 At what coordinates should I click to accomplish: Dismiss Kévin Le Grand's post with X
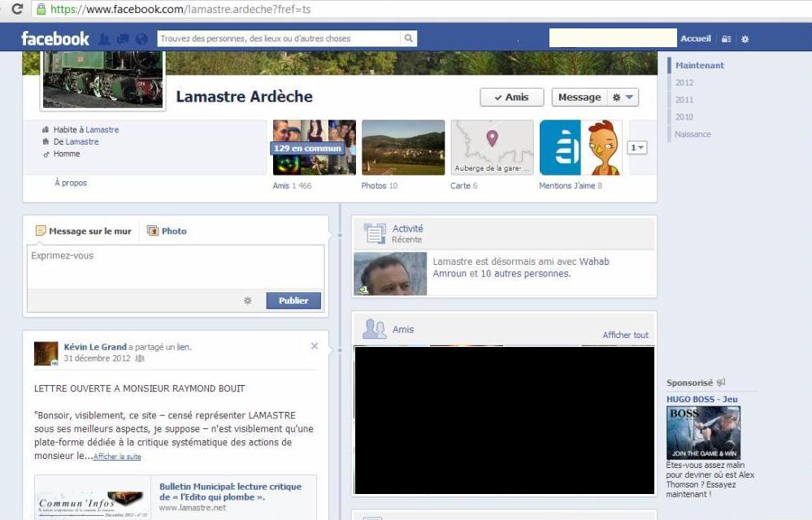(x=315, y=346)
